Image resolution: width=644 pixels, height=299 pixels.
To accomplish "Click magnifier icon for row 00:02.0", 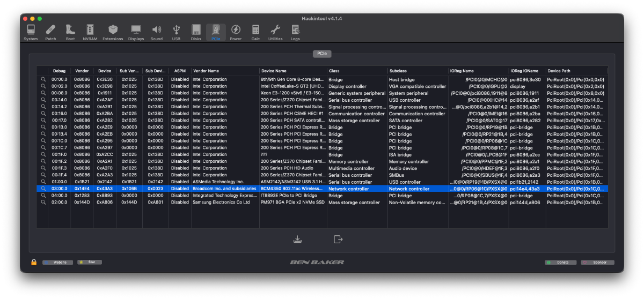I will point(43,86).
